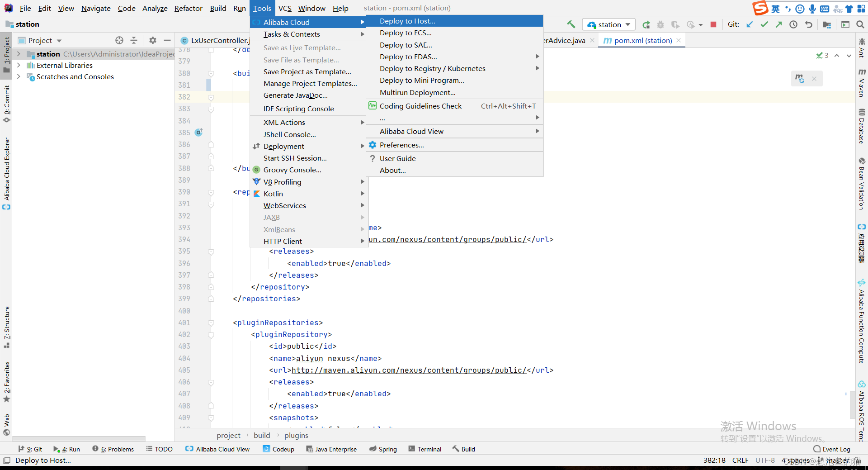Viewport: 868px width, 470px height.
Task: Click About in Alibaba Cloud submenu
Action: click(x=454, y=170)
